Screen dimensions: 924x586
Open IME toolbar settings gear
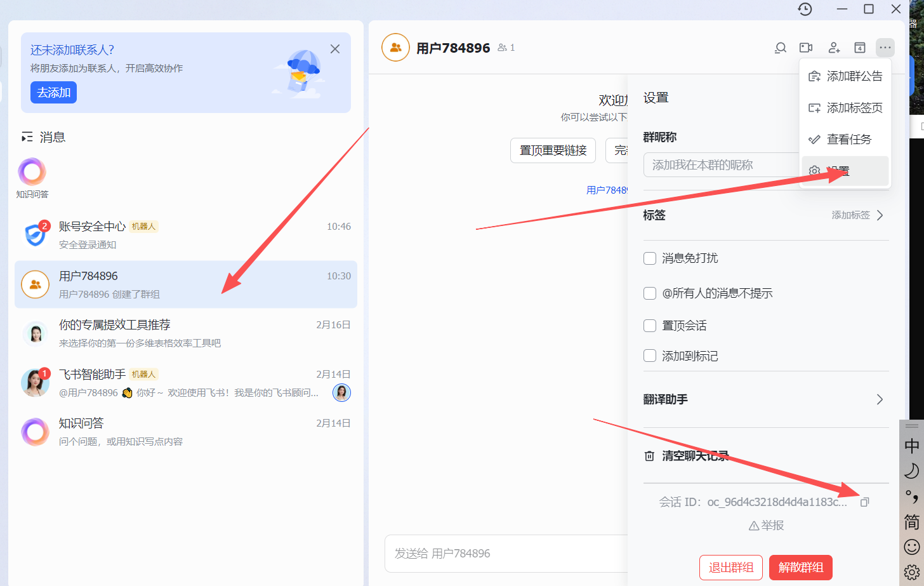(x=912, y=571)
